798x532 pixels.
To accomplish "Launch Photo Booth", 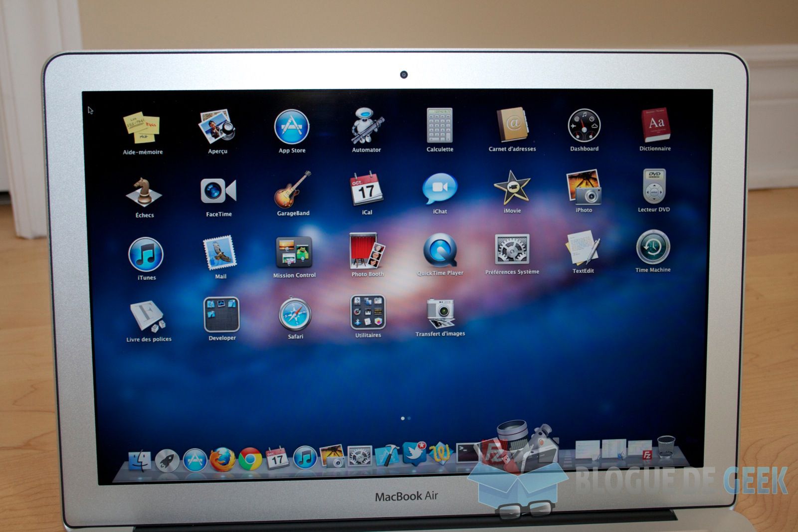I will (x=367, y=252).
